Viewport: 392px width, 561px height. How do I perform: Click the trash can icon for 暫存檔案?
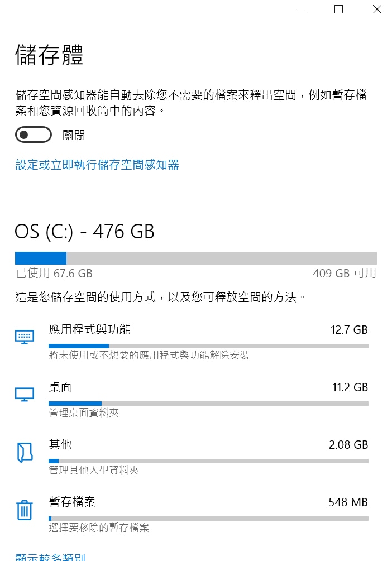[25, 510]
